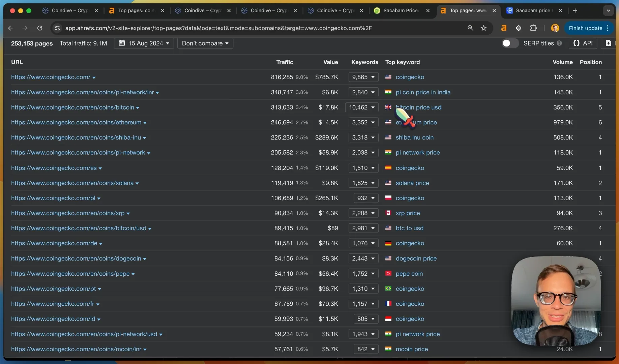The height and width of the screenshot is (364, 619).
Task: Open the coingecko.com/en/coins/dogecoin URL
Action: [x=76, y=259]
